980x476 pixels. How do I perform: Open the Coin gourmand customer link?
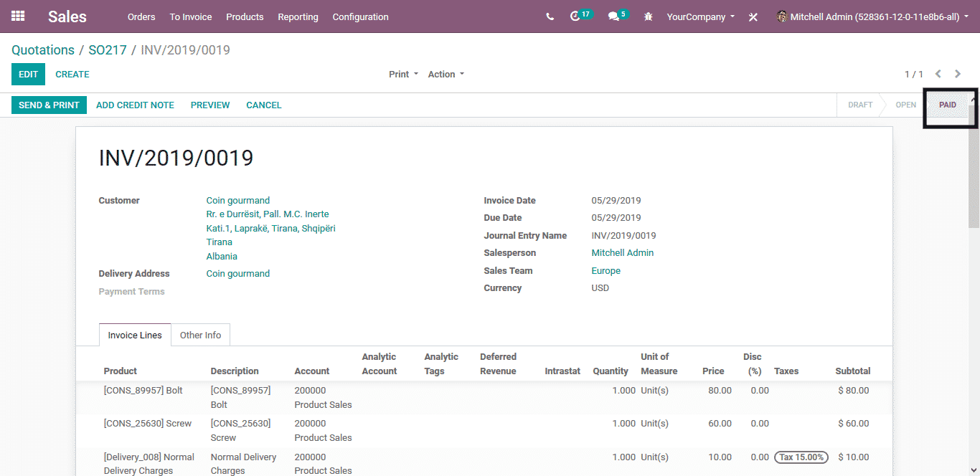click(x=238, y=201)
